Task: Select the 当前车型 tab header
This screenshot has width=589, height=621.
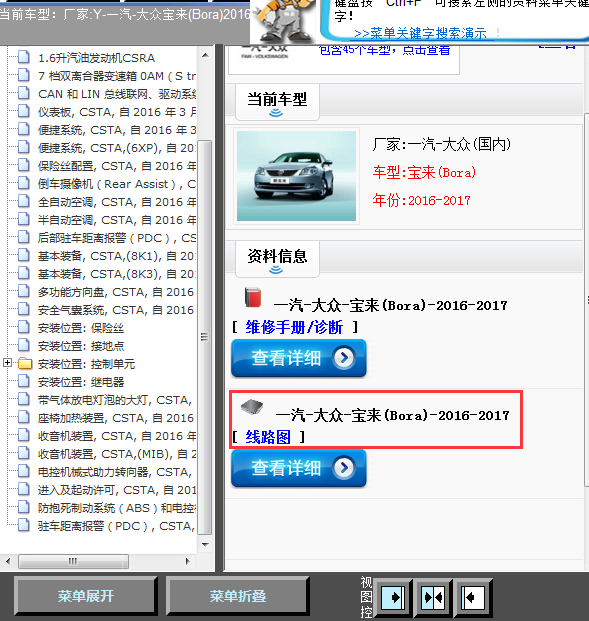Action: pyautogui.click(x=277, y=102)
